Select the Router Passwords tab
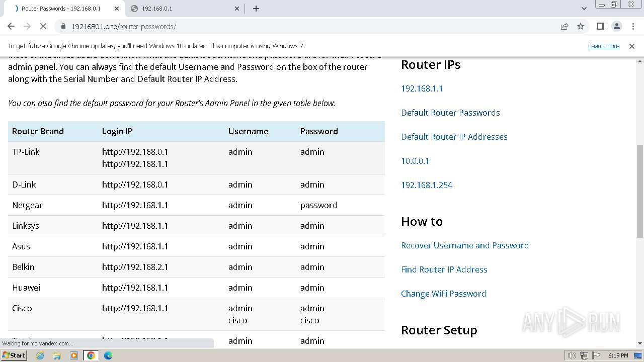 pyautogui.click(x=64, y=9)
